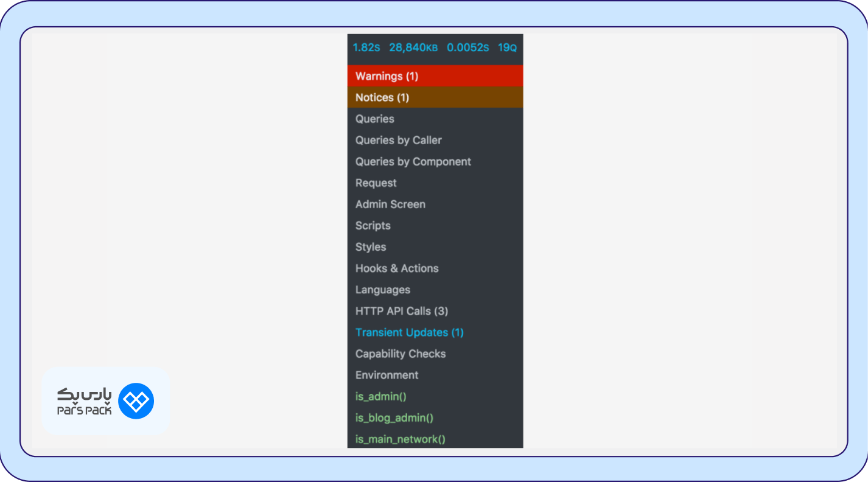
Task: Click the is_admin() conditional
Action: (x=380, y=396)
